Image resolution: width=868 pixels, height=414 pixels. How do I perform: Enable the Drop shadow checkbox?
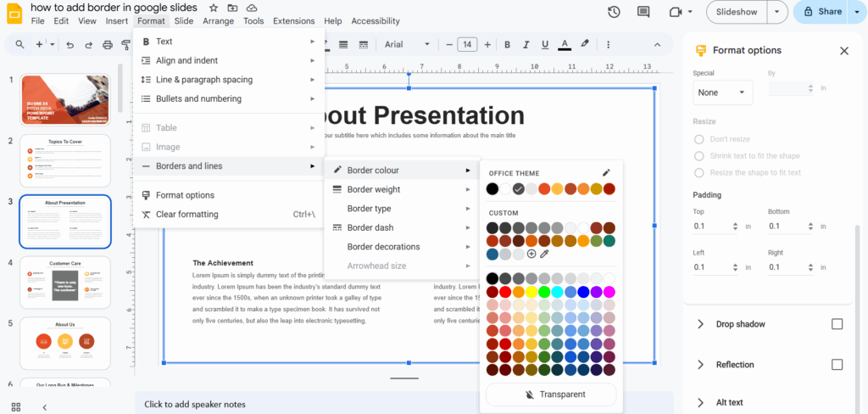(837, 324)
